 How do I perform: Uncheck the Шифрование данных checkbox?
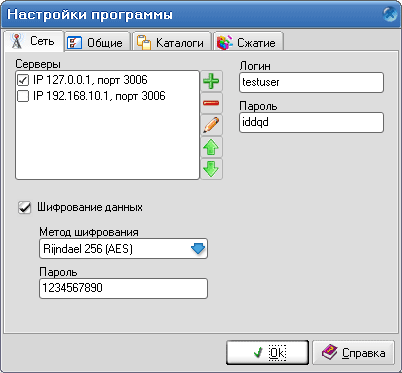point(24,207)
